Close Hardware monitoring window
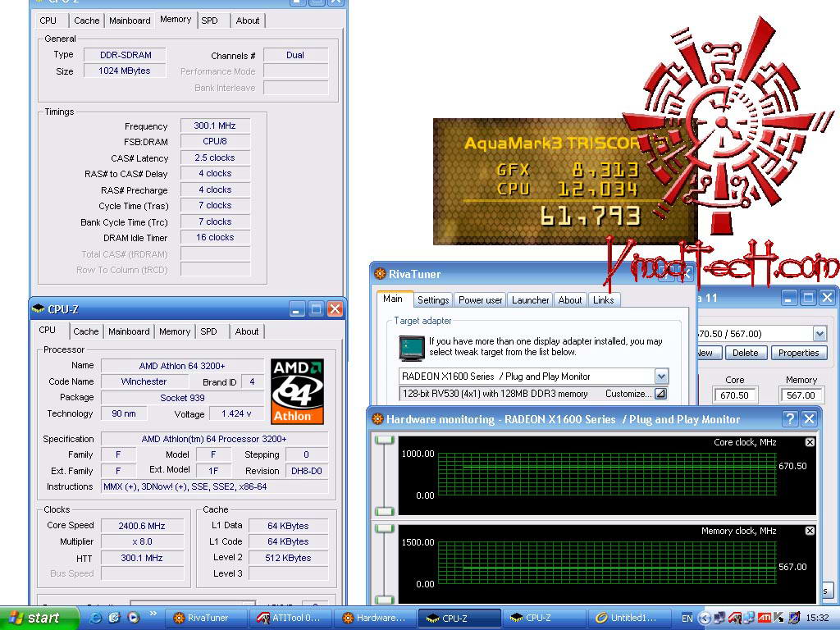This screenshot has height=630, width=840. 809,419
